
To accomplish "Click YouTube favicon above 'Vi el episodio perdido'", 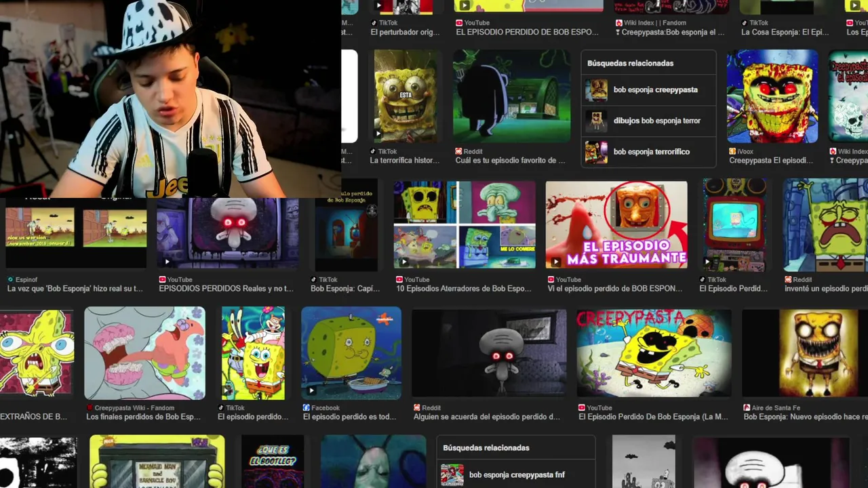I will coord(551,279).
